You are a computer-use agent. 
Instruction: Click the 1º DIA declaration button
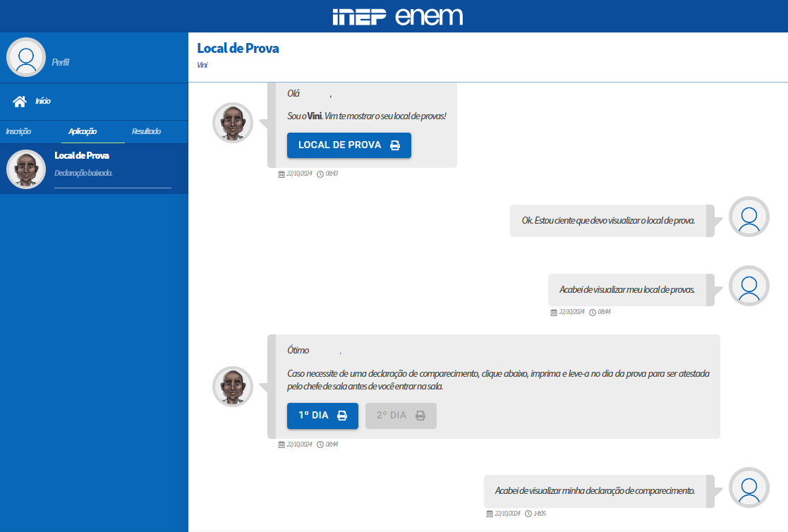click(x=322, y=416)
